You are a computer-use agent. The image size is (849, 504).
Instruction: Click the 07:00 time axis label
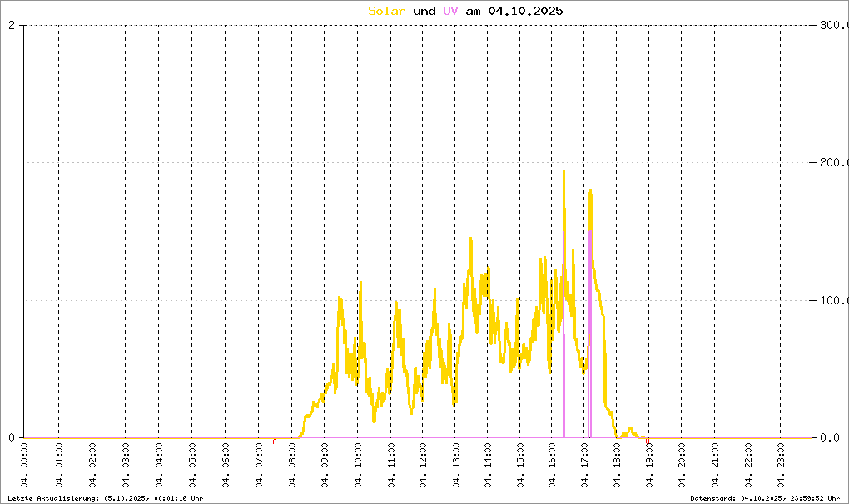tap(259, 465)
